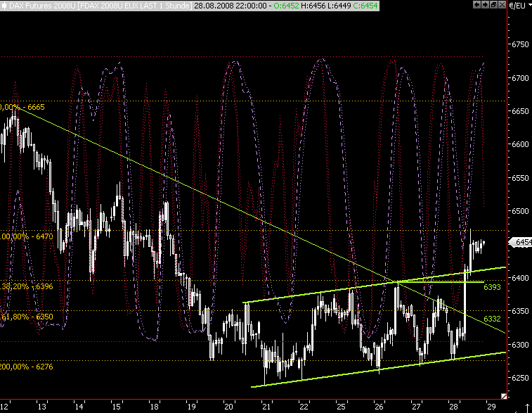Click the Fibonacci label 200,00% - 6276
The image size is (532, 413).
27,367
